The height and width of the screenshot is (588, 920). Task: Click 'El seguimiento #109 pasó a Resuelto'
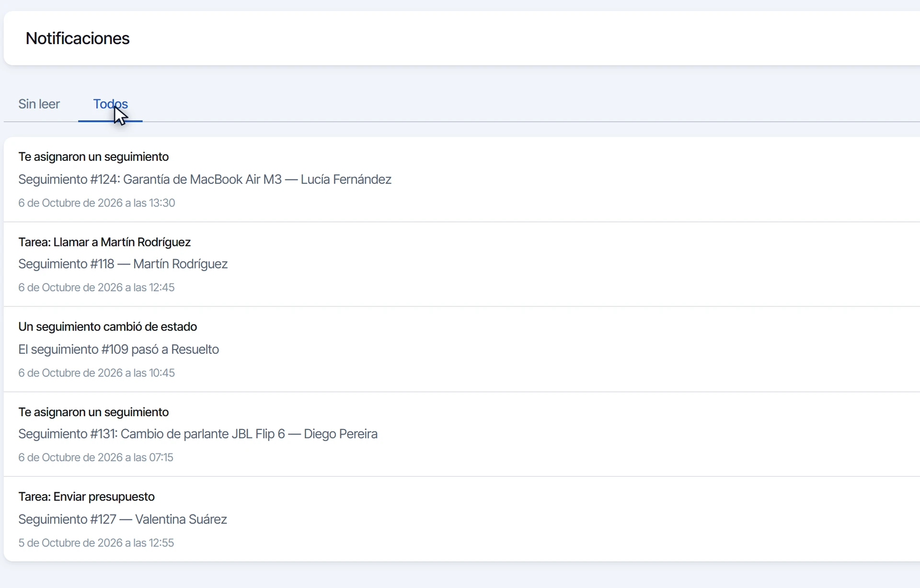click(119, 350)
